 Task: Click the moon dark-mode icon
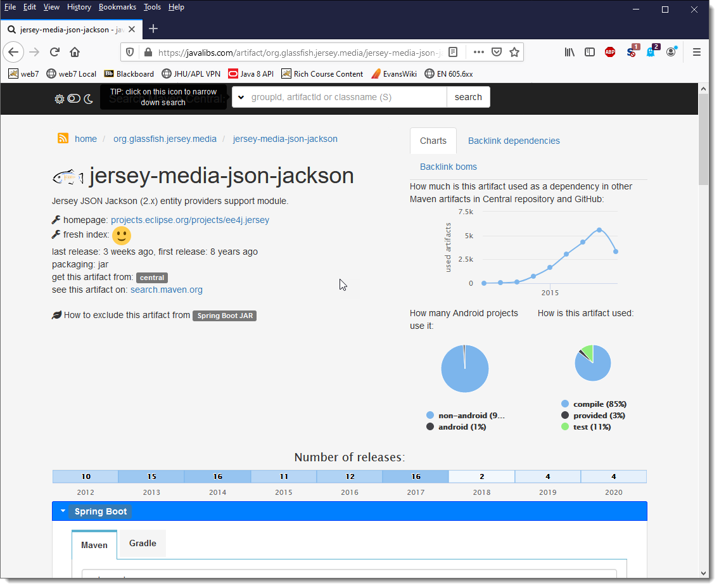tap(89, 99)
